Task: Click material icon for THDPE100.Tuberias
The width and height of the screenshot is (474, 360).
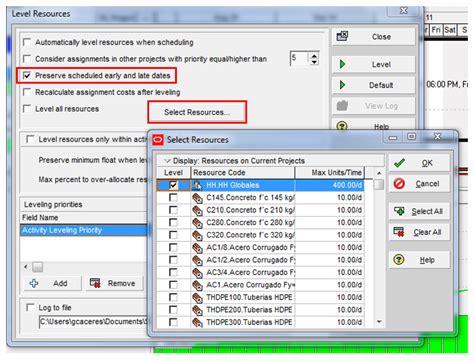Action: tap(197, 297)
